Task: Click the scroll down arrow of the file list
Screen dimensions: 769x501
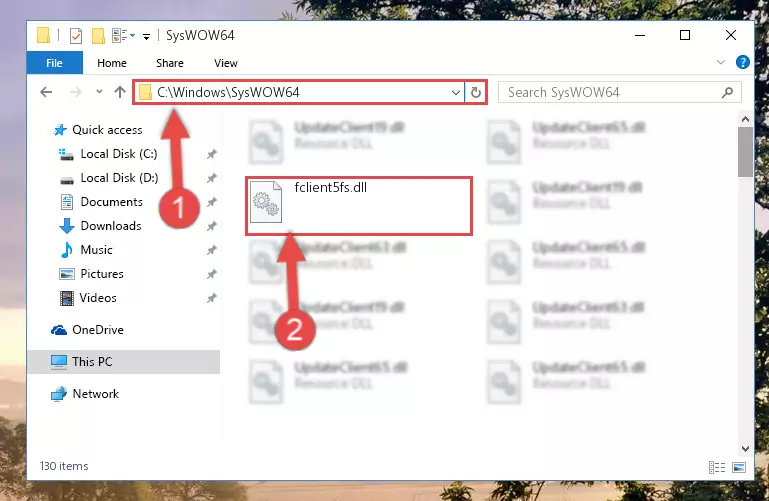Action: click(745, 449)
